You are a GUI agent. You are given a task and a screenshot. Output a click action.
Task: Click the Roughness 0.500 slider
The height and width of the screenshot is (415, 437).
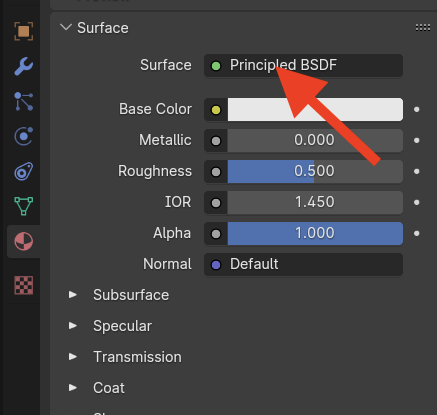(315, 171)
